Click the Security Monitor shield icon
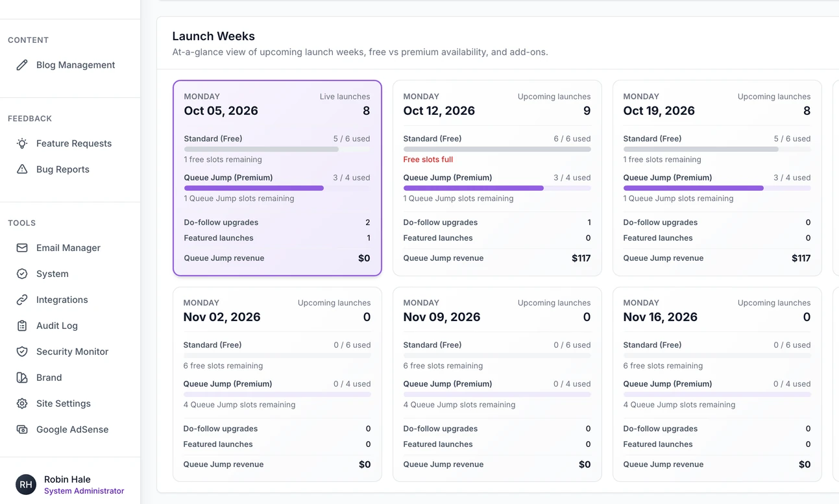Viewport: 839px width, 504px height. tap(22, 352)
